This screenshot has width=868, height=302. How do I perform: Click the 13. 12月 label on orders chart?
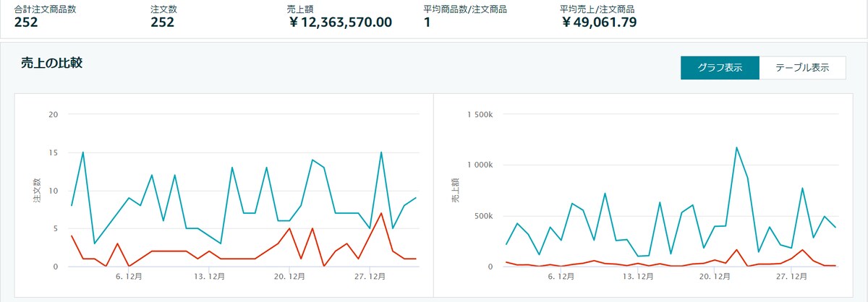pyautogui.click(x=209, y=276)
